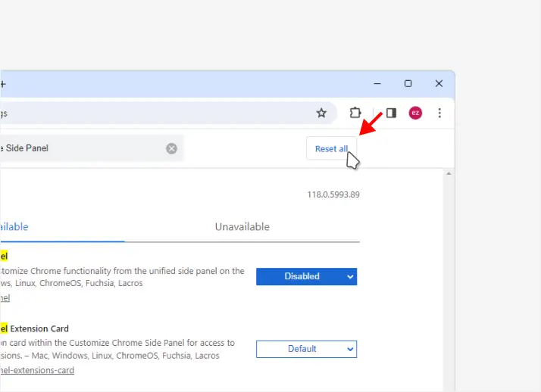Bookmark this page with the star icon
Screen dimensions: 541x392
click(321, 113)
